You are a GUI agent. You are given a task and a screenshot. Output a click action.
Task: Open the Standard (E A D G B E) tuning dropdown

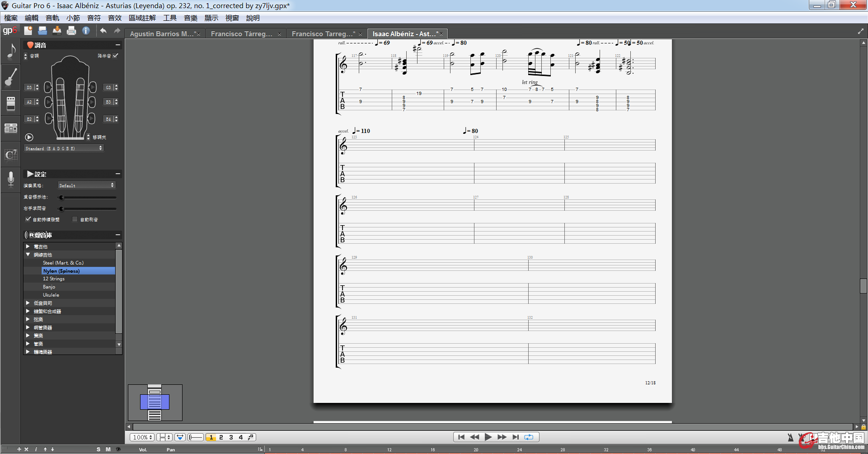[64, 148]
